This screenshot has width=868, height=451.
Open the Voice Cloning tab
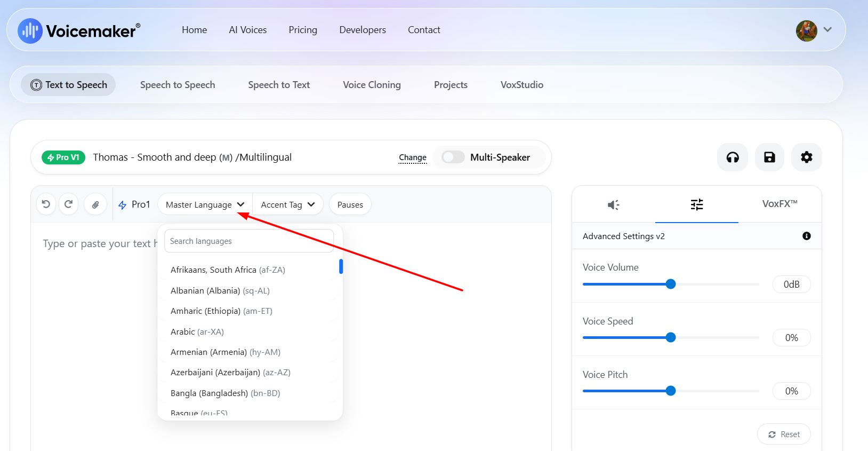[372, 85]
